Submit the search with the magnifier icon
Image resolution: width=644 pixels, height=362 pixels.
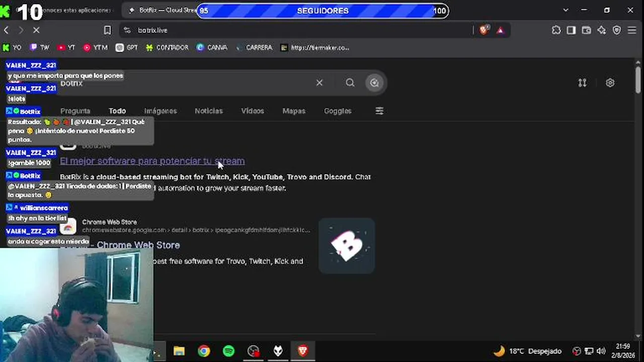tap(350, 82)
